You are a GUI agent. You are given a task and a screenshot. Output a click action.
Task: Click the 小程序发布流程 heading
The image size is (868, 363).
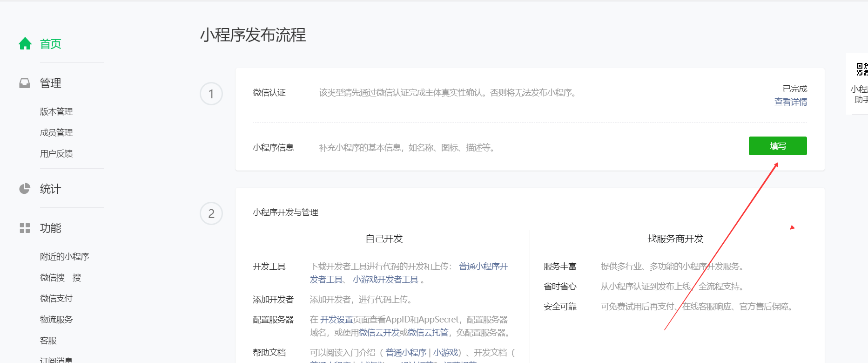(253, 35)
